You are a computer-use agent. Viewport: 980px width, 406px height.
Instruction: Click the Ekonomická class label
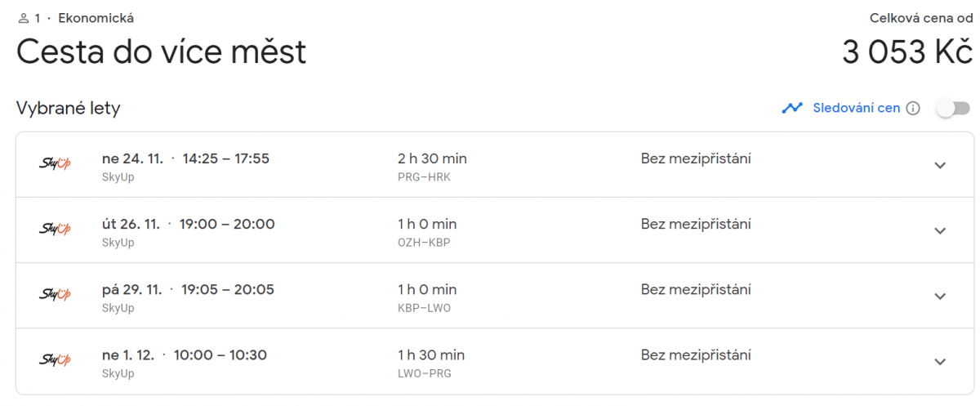[96, 18]
